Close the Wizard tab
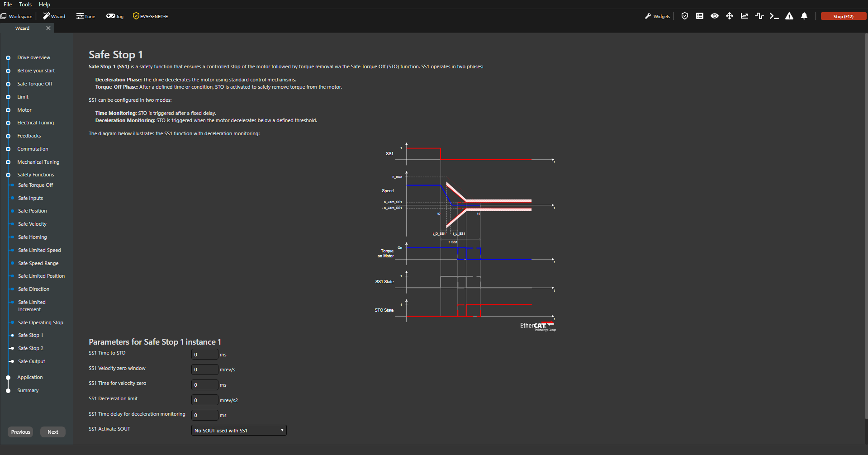This screenshot has width=868, height=455. tap(48, 28)
